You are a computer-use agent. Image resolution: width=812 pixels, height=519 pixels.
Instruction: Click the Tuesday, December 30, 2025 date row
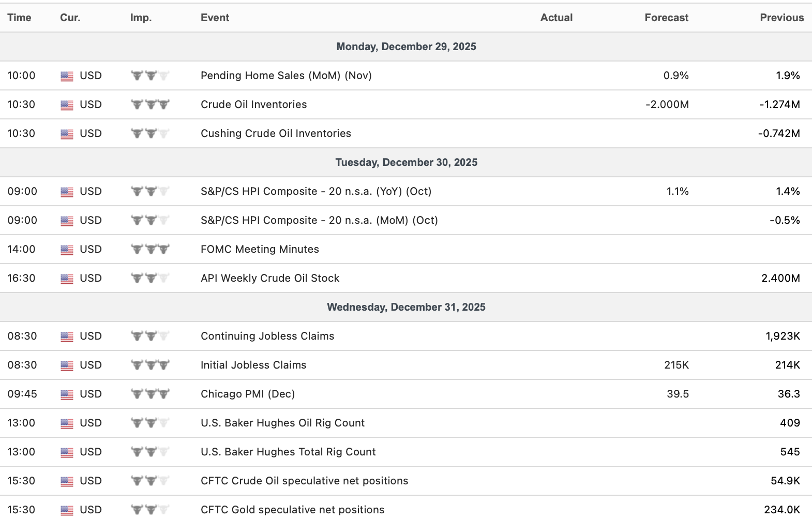point(406,162)
